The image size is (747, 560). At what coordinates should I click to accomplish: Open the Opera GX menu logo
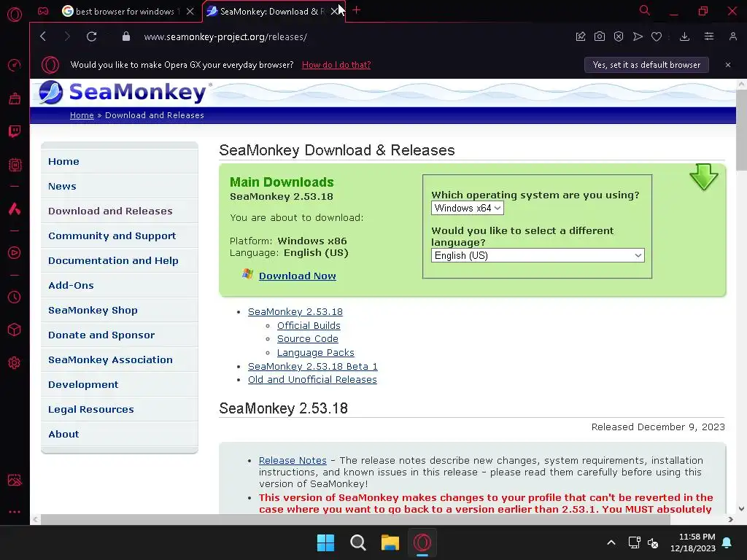tap(15, 15)
